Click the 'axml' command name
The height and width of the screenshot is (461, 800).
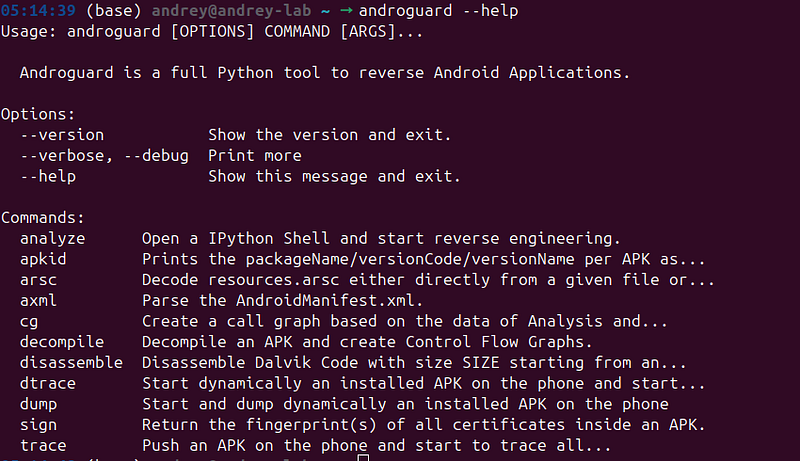click(x=38, y=300)
